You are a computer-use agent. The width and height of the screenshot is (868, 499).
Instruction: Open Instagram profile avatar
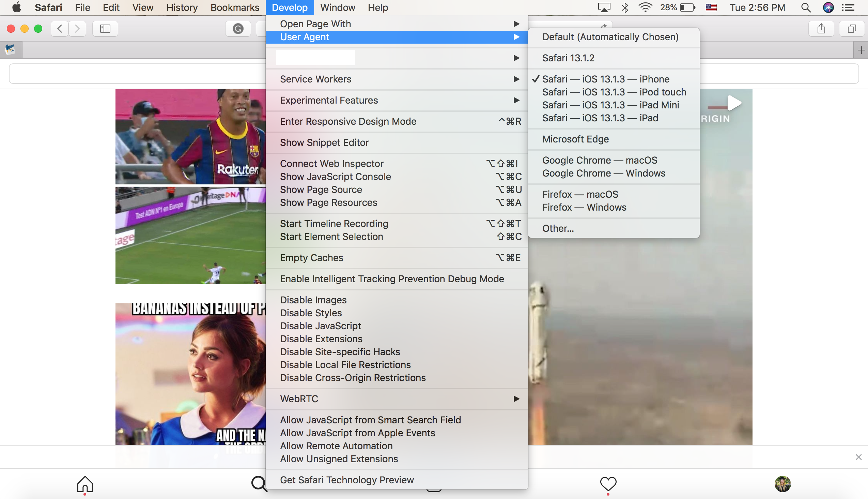click(783, 484)
